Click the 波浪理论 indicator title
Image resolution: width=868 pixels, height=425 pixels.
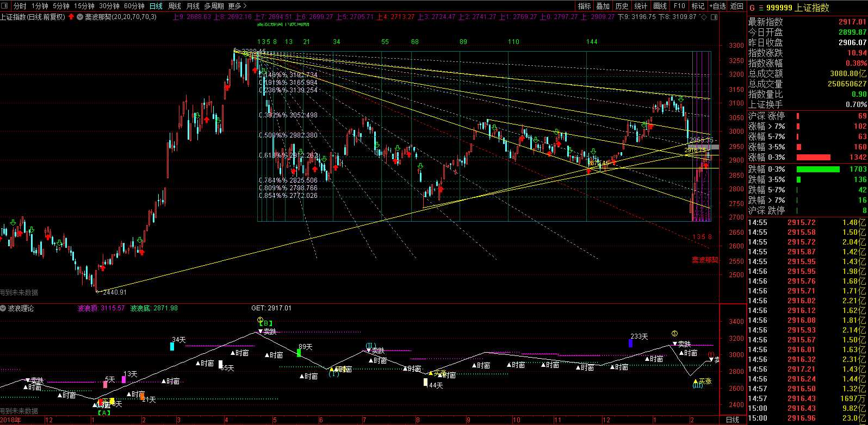(21, 308)
